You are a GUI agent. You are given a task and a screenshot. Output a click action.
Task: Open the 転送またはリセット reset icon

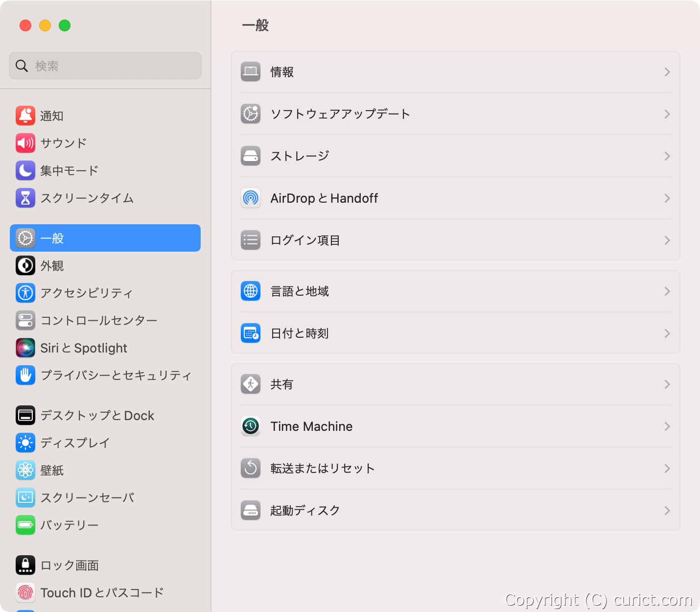click(251, 469)
